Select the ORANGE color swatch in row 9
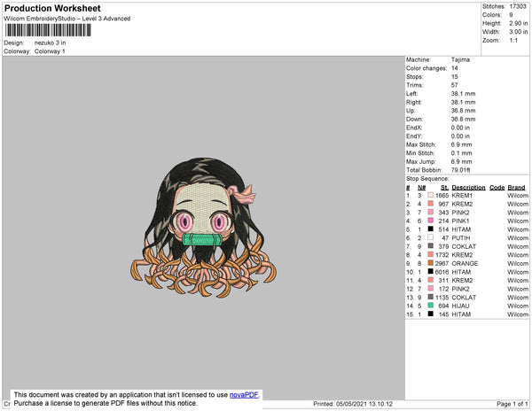This screenshot has height=411, width=532. [431, 263]
